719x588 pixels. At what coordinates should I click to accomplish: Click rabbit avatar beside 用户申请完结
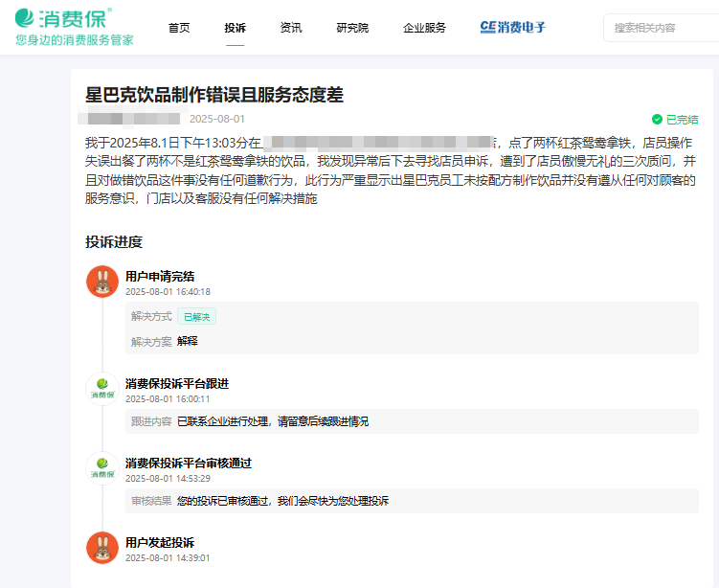click(102, 282)
